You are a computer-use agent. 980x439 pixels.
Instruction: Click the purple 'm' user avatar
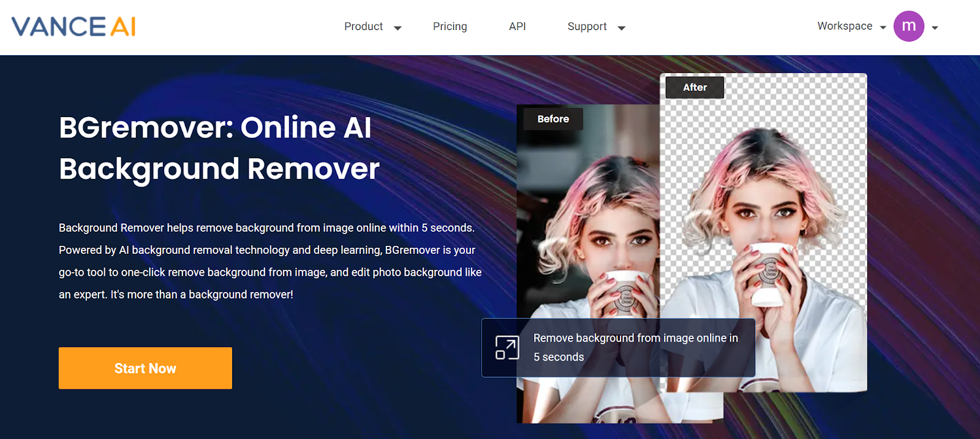(909, 26)
